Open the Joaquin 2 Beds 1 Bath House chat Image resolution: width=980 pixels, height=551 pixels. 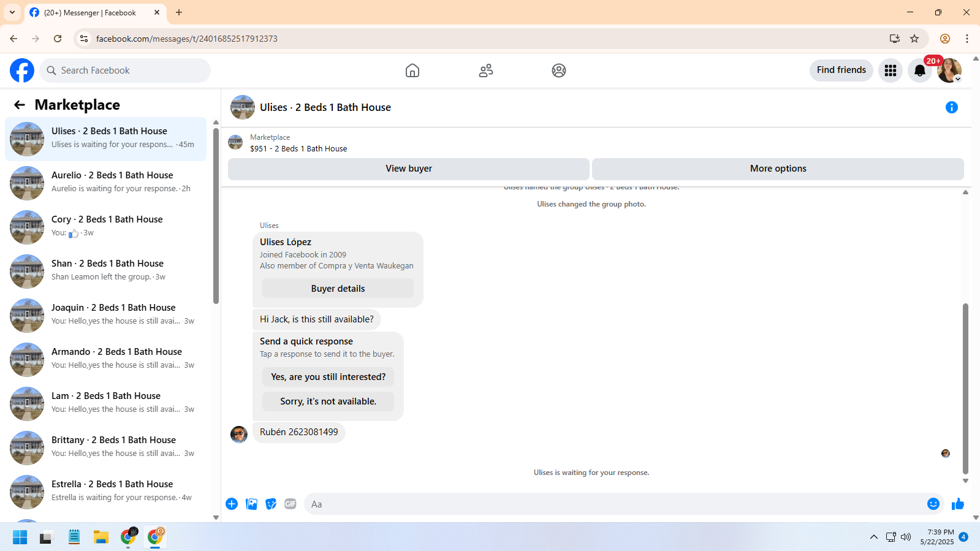coord(105,316)
